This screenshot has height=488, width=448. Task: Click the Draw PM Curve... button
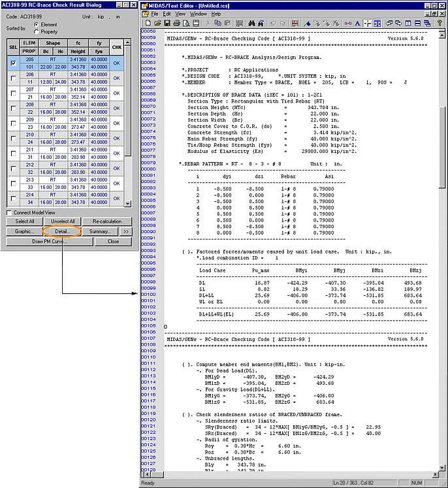coord(50,241)
